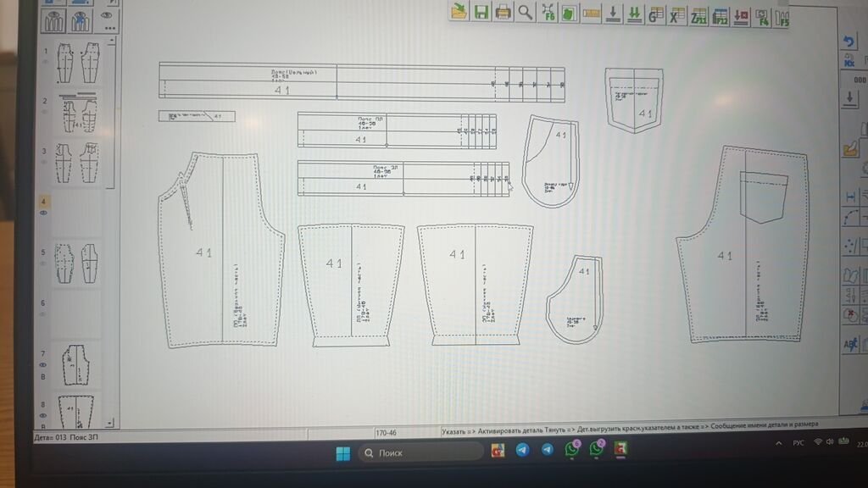Fit all to view with F6 icon

[547, 13]
